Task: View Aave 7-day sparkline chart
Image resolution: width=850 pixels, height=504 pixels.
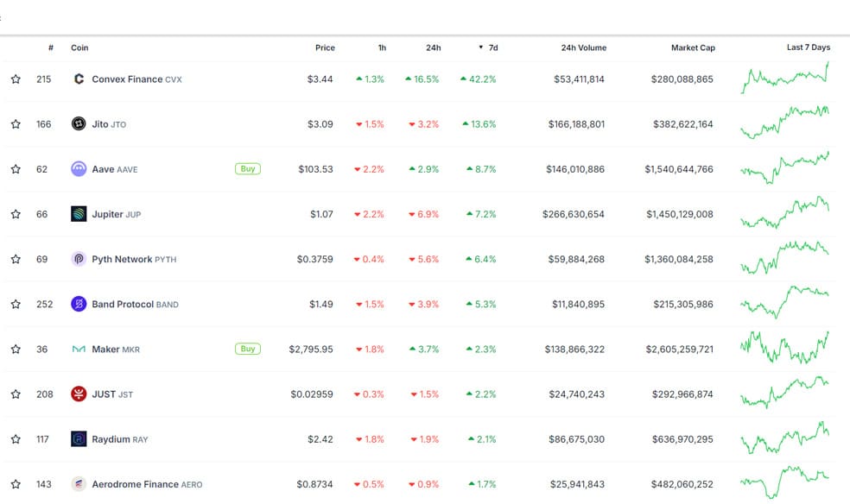Action: [785, 167]
